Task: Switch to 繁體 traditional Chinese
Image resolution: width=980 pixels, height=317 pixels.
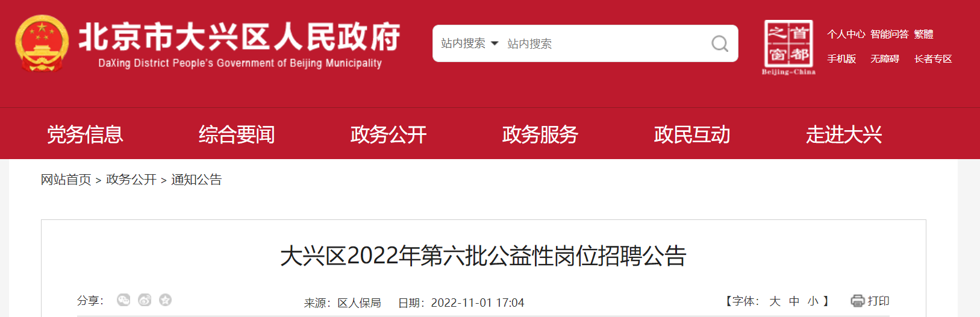Action: pyautogui.click(x=923, y=34)
